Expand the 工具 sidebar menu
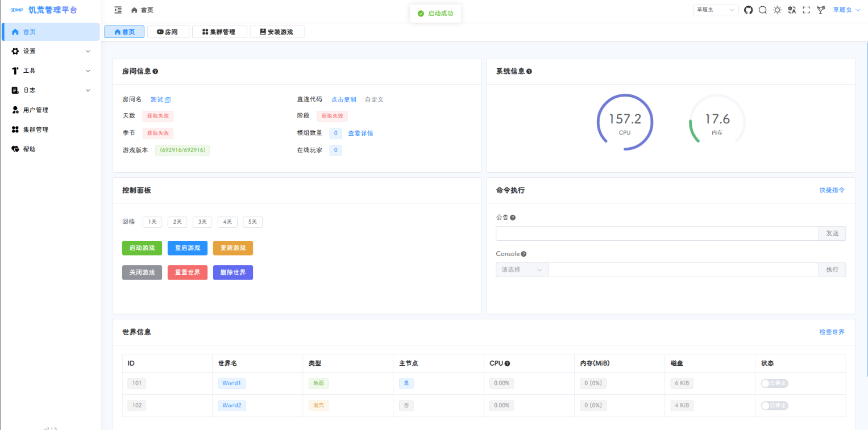Viewport: 868px width, 430px height. (51, 70)
